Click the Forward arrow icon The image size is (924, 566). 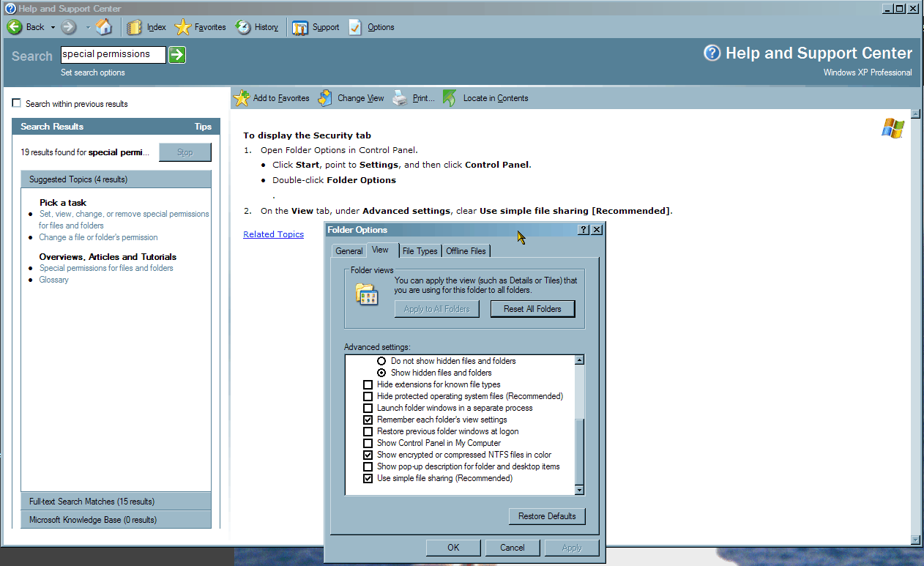point(69,27)
